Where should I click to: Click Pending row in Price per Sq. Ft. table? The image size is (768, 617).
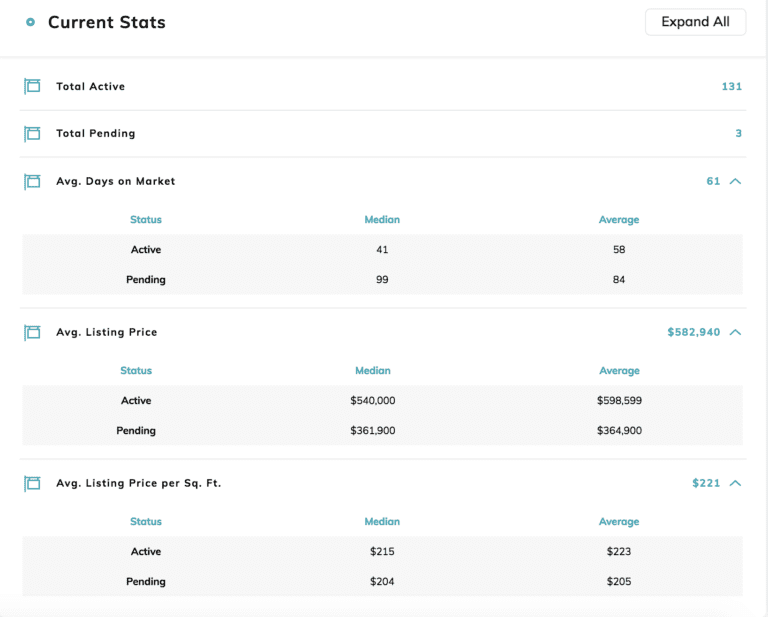pos(382,581)
